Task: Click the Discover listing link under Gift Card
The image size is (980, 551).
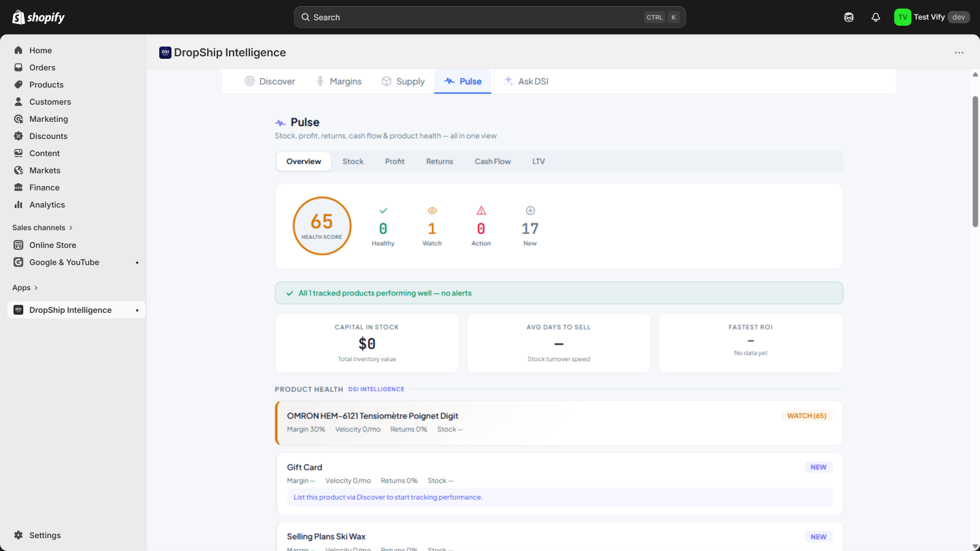Action: tap(388, 497)
